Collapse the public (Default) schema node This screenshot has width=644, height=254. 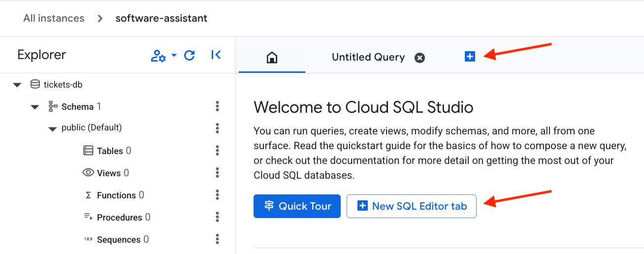pyautogui.click(x=53, y=128)
